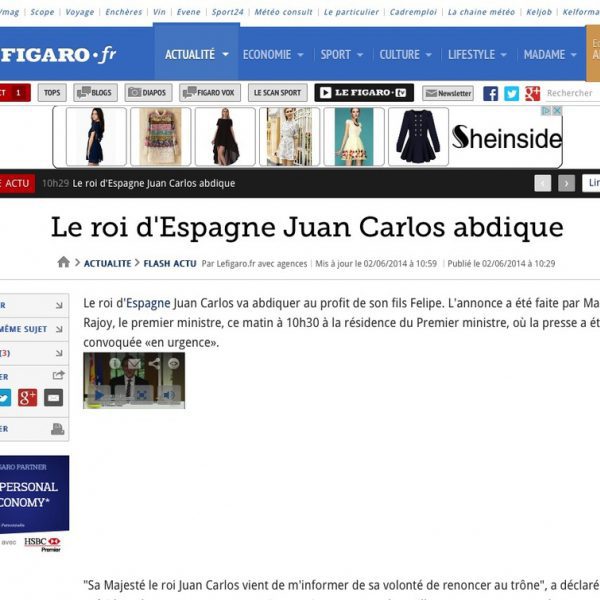
Task: Click the Google+ icon in the header
Action: 532,93
